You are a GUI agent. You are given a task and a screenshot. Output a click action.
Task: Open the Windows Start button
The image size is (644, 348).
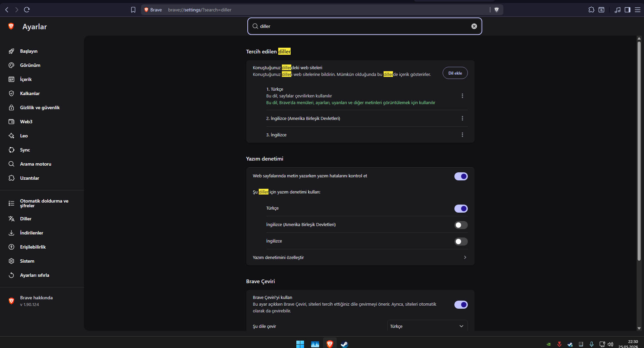click(x=300, y=344)
